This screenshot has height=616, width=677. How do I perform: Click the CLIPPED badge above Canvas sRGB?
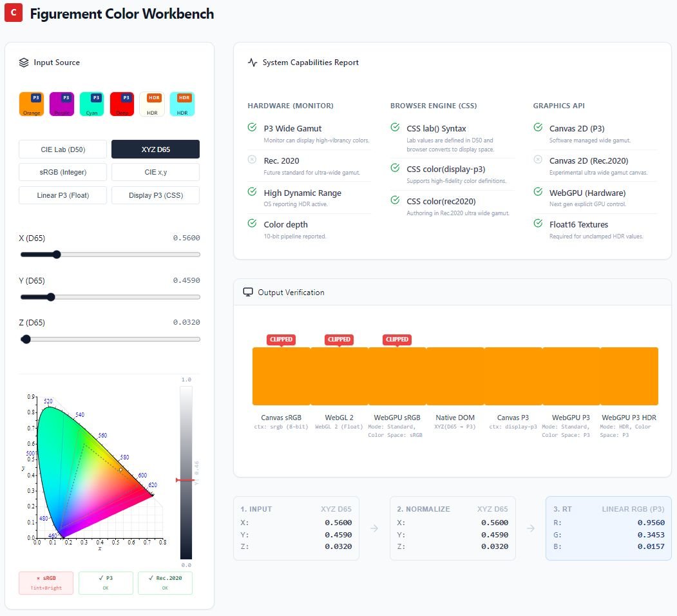tap(281, 340)
